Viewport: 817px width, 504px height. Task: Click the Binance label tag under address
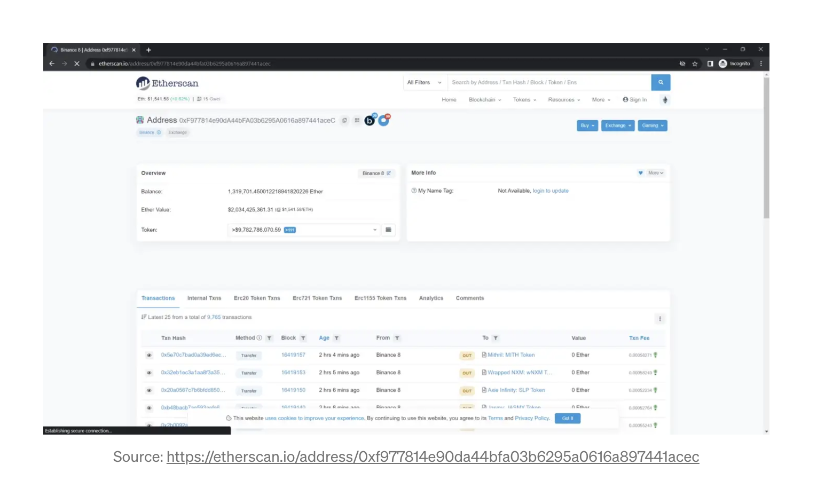pyautogui.click(x=150, y=132)
